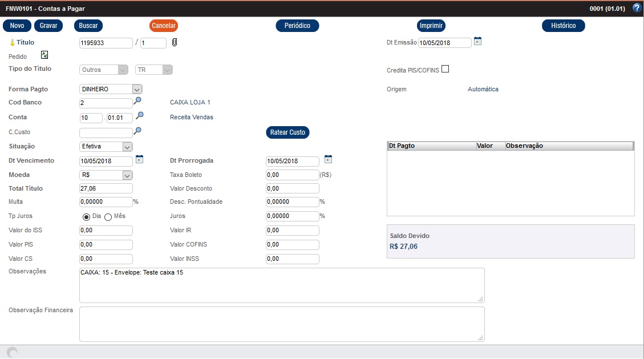Open the Situação dropdown
644x359 pixels.
[x=127, y=147]
